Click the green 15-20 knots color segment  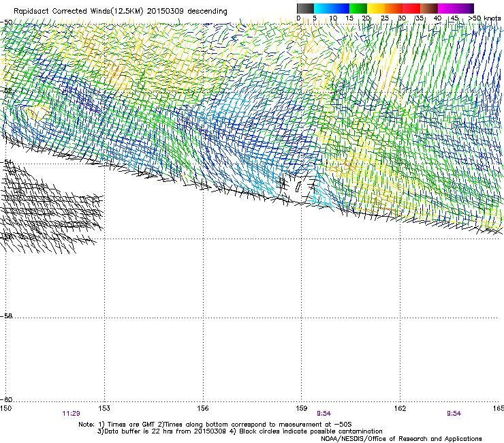tap(358, 8)
